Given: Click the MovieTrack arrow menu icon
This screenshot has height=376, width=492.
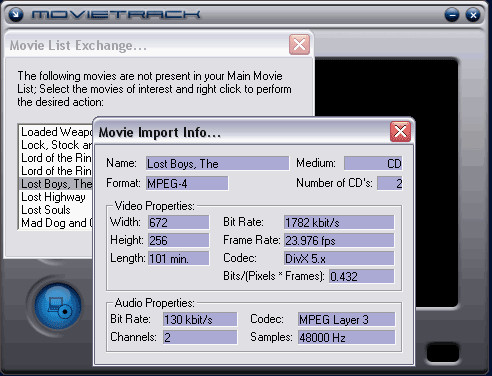Looking at the screenshot, I should 15,15.
